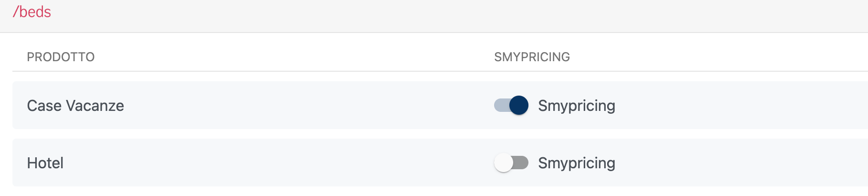
Task: Click Smypricing label in the Hotel row
Action: (x=576, y=163)
